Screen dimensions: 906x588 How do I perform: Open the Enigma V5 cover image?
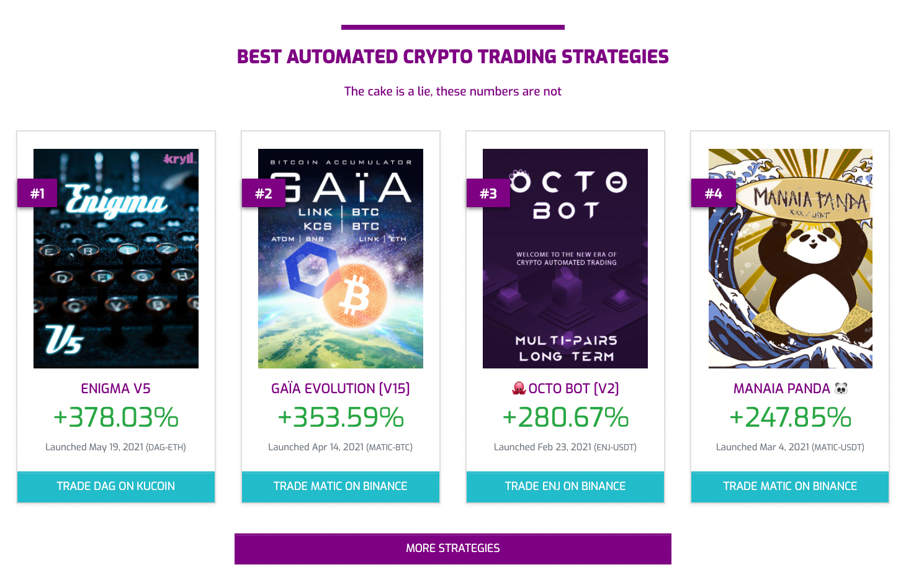[x=116, y=259]
